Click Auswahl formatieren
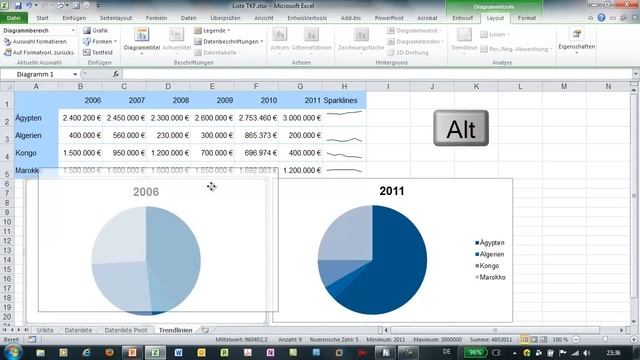Image resolution: width=640 pixels, height=360 pixels. point(35,42)
